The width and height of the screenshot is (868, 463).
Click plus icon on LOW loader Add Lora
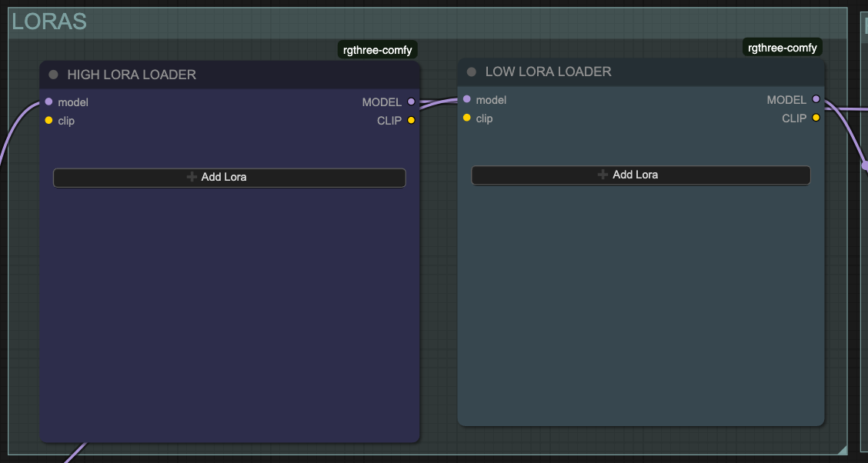[603, 175]
